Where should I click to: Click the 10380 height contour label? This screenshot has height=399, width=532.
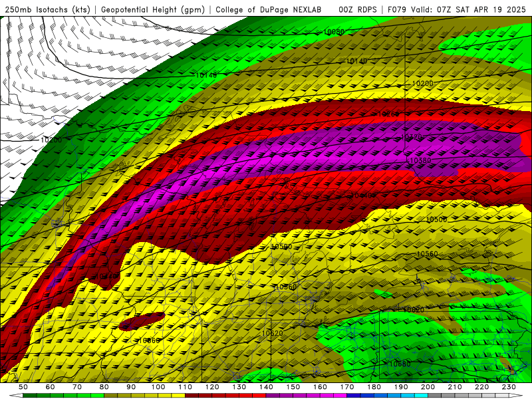pos(420,160)
